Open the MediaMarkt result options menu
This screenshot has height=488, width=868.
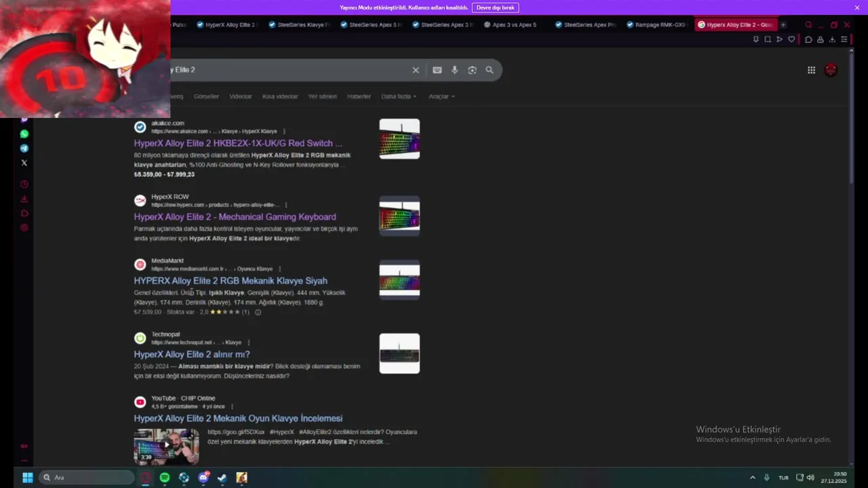pyautogui.click(x=279, y=269)
